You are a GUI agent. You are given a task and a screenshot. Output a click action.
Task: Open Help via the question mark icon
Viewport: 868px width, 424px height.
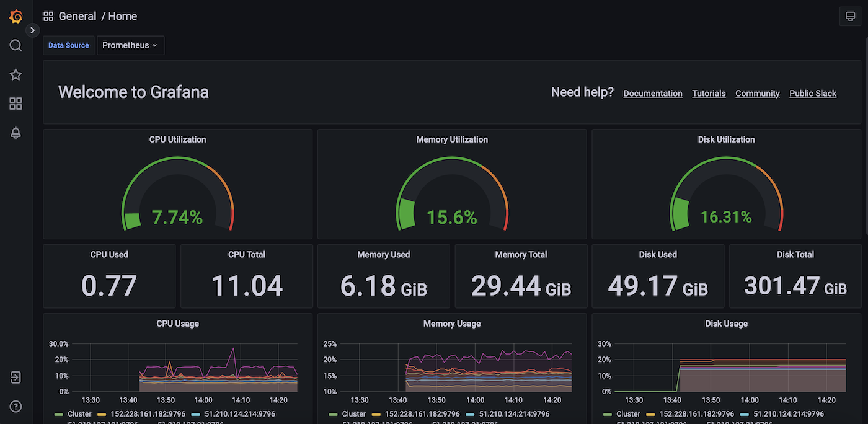[15, 406]
